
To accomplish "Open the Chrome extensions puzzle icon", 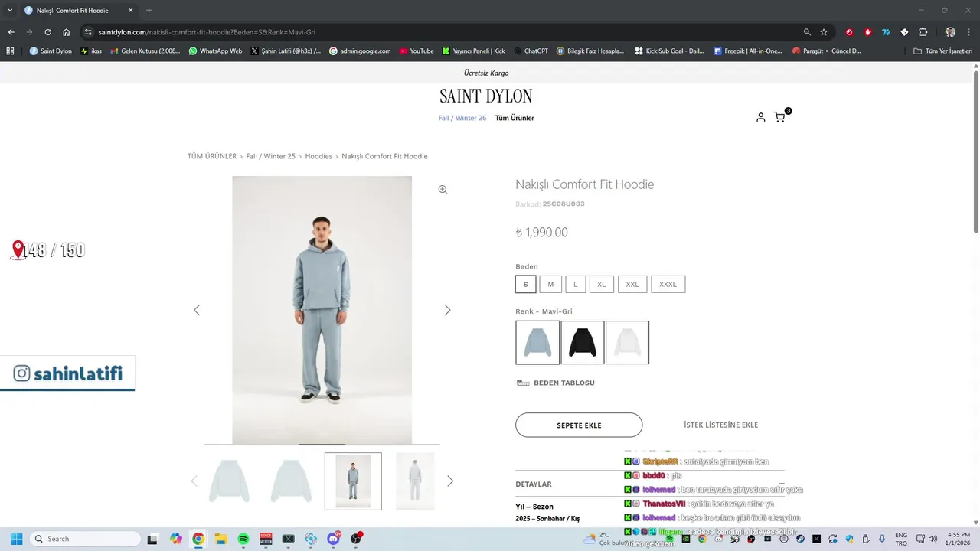I will coord(923,32).
